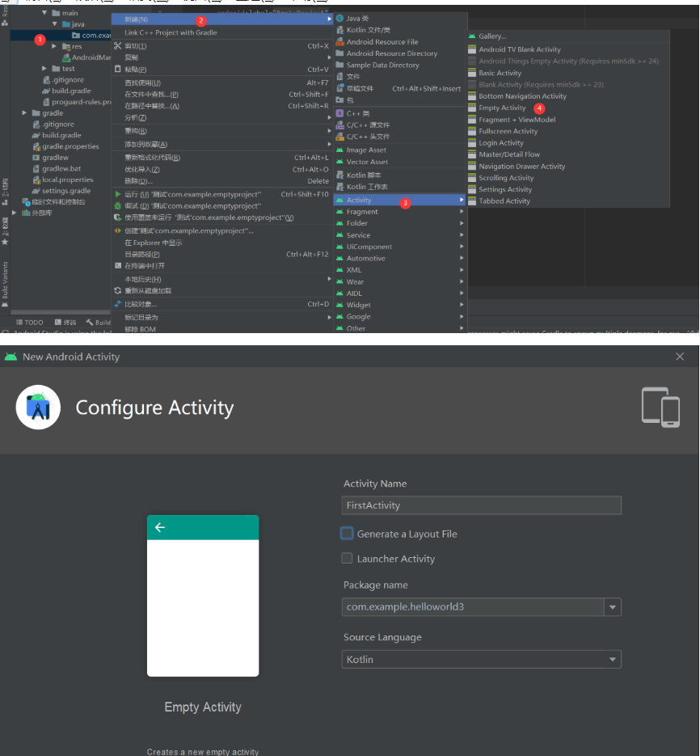Click the Build hammer icon
Image resolution: width=700 pixels, height=756 pixels.
89,322
